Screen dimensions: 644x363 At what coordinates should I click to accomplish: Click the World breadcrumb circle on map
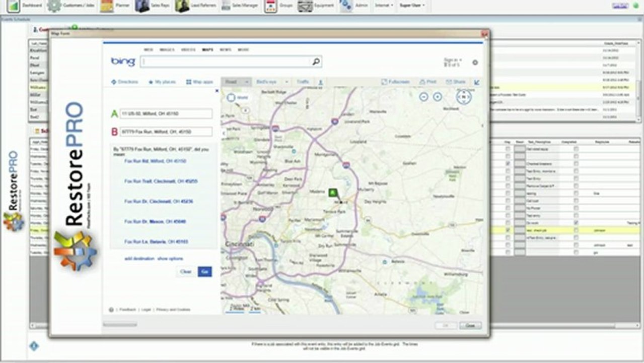(231, 97)
